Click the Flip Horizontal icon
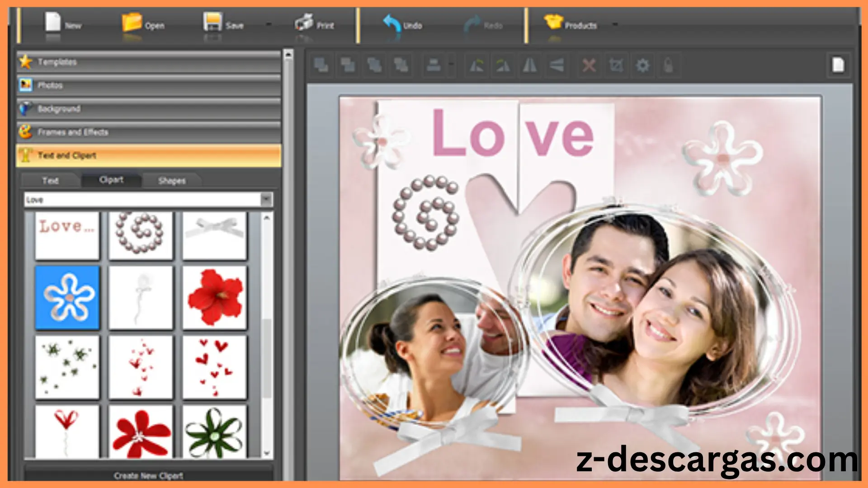The width and height of the screenshot is (868, 488). point(529,66)
